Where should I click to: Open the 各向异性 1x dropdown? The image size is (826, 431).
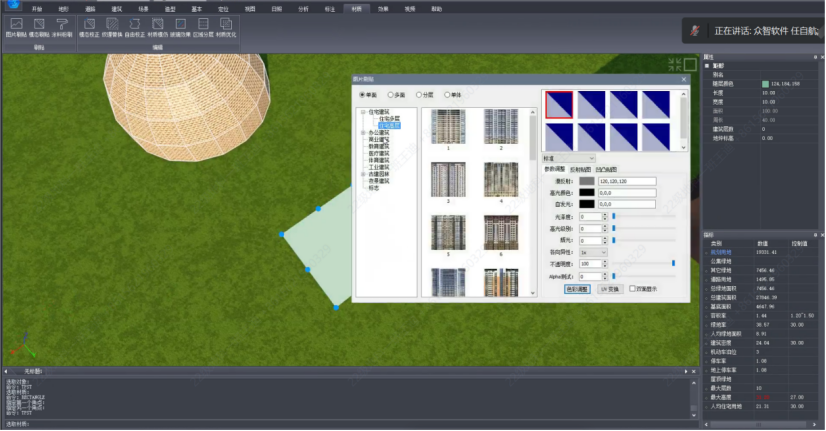click(593, 252)
